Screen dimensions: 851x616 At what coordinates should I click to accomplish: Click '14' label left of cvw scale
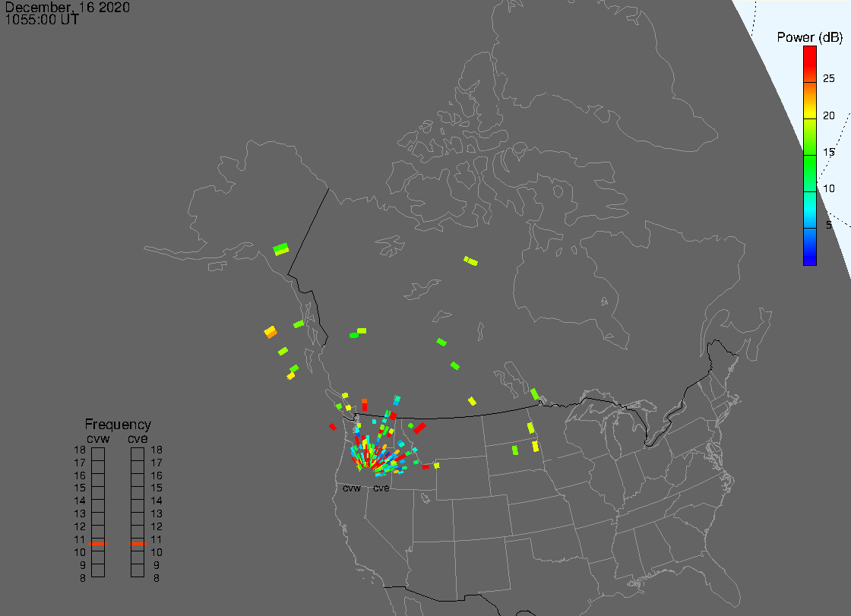point(80,501)
